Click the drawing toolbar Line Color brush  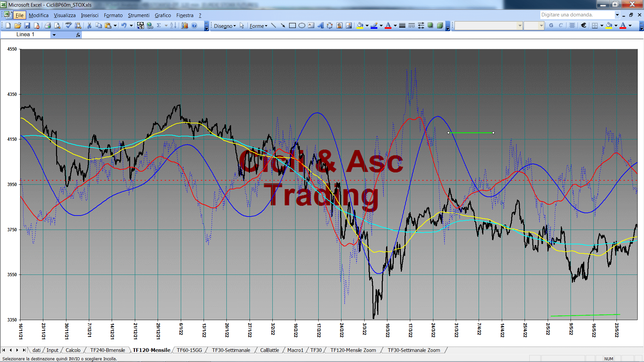374,25
